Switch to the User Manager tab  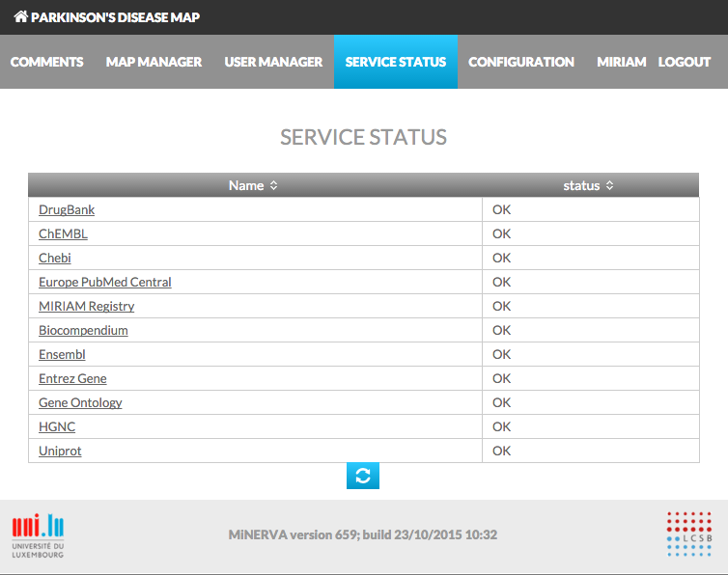[x=273, y=62]
